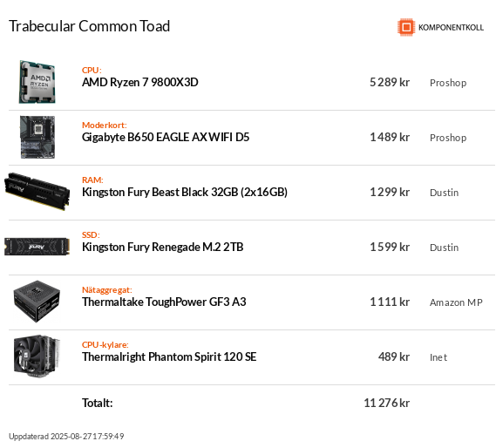503x448 pixels.
Task: Open the Thermalright CPU cooler image
Action: [x=37, y=356]
